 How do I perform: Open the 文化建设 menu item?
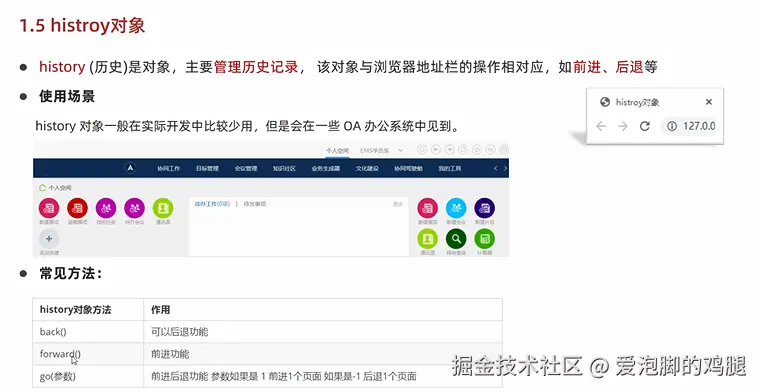(x=367, y=169)
